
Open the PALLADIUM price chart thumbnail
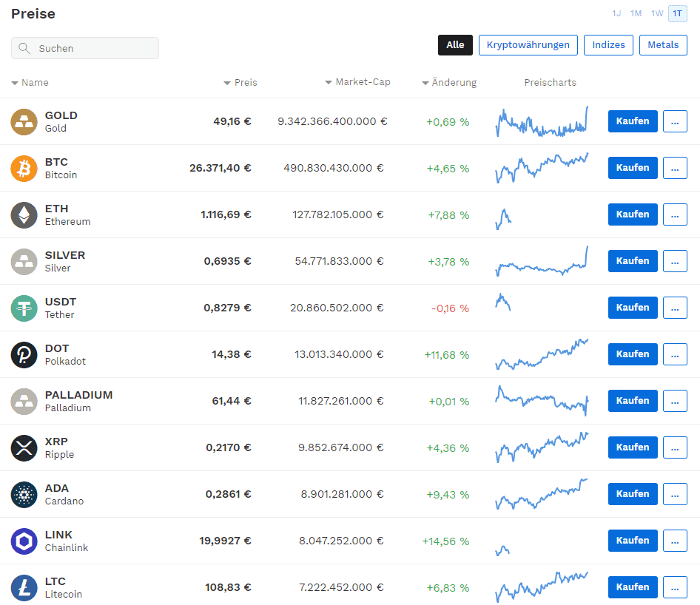click(x=542, y=401)
